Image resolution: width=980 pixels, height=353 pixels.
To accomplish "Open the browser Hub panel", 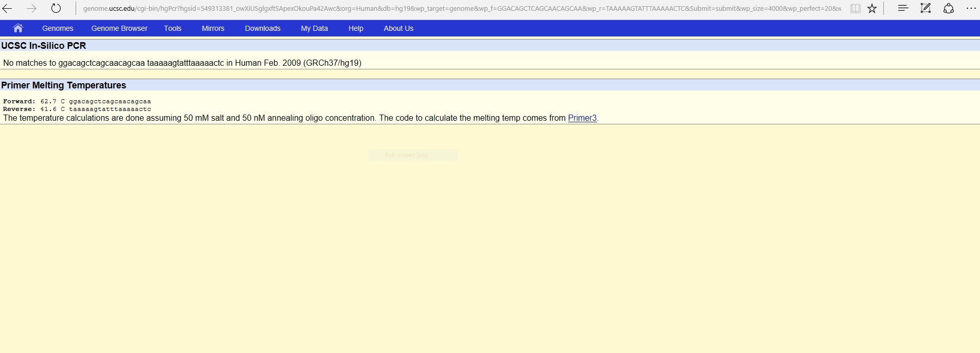I will [903, 8].
